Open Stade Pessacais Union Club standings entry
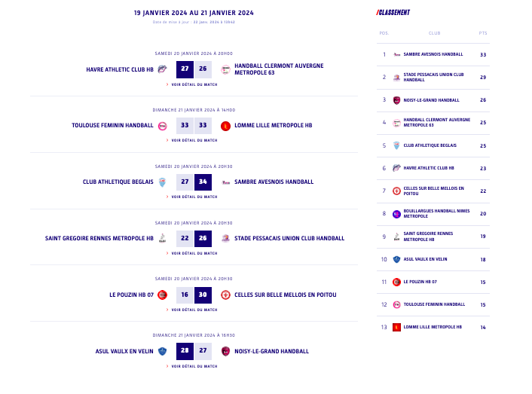The height and width of the screenshot is (394, 532). click(433, 77)
